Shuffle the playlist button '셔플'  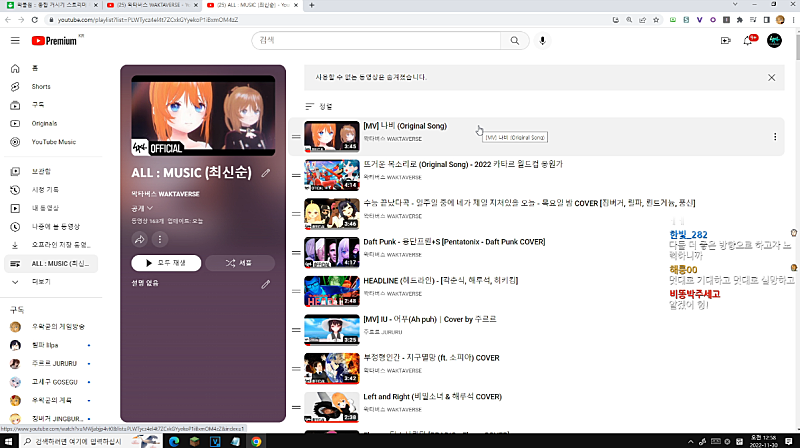[x=240, y=263]
